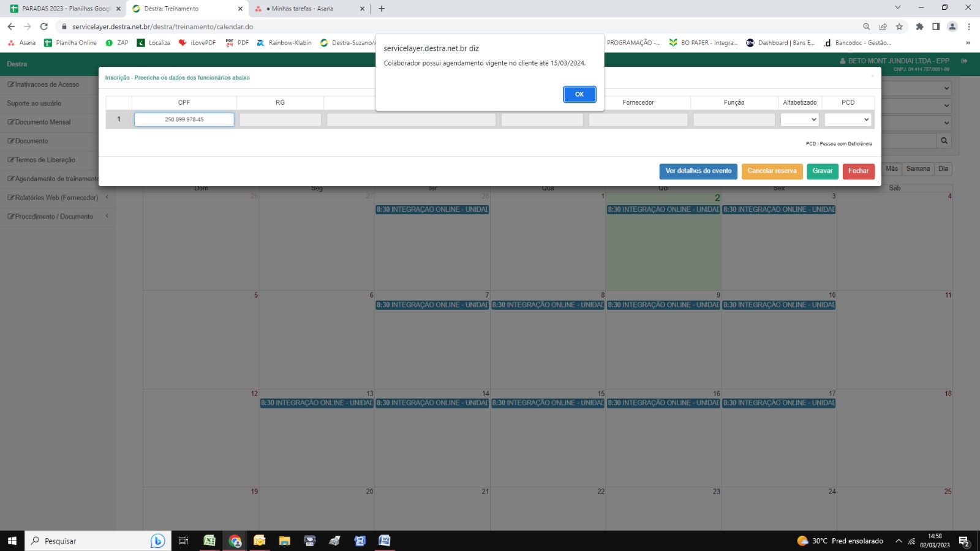Click the CPF input field
Image resolution: width=980 pixels, height=551 pixels.
(x=184, y=120)
